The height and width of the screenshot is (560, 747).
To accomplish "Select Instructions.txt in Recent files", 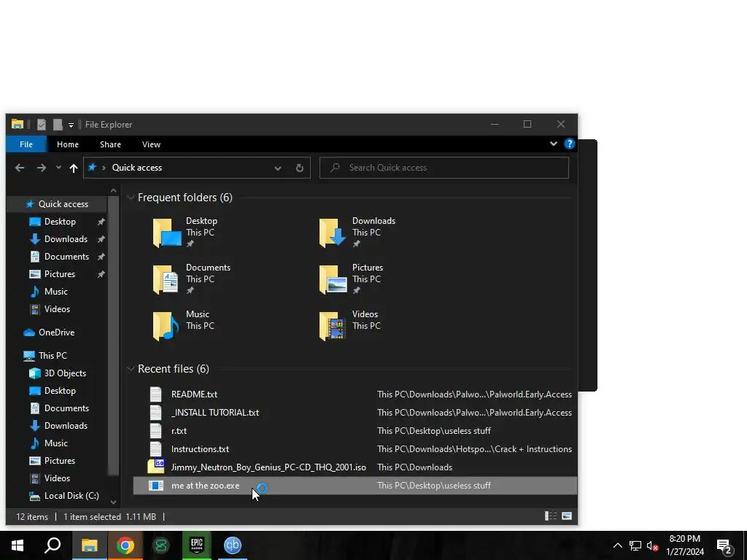I will coord(355,449).
